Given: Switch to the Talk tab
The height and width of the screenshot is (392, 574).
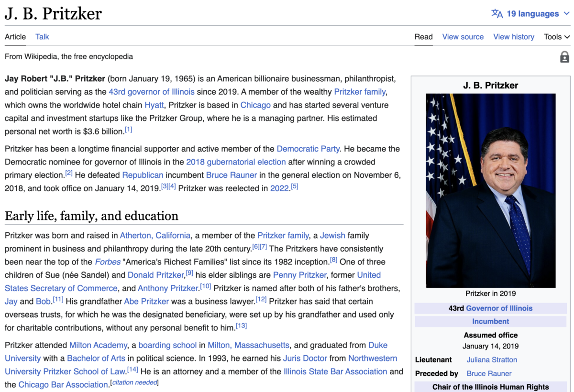Looking at the screenshot, I should [42, 37].
